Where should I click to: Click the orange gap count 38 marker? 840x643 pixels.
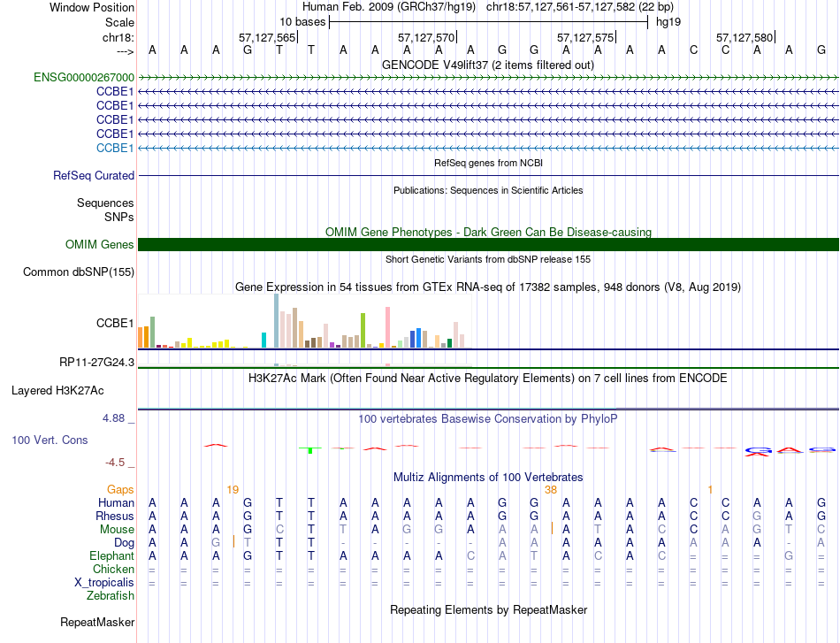[551, 489]
